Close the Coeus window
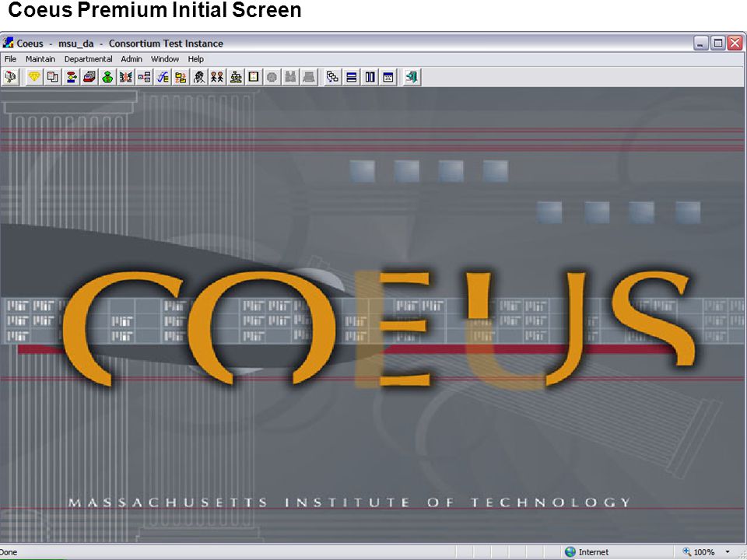 coord(735,44)
